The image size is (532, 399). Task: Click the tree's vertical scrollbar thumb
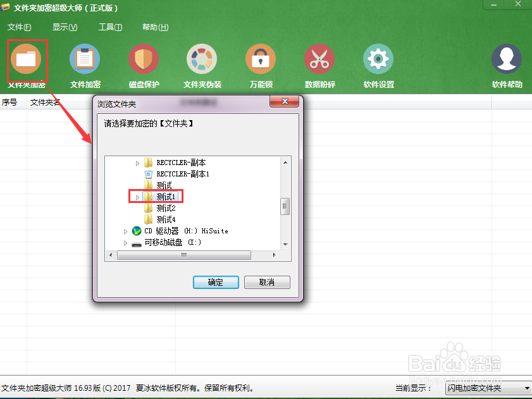click(285, 206)
